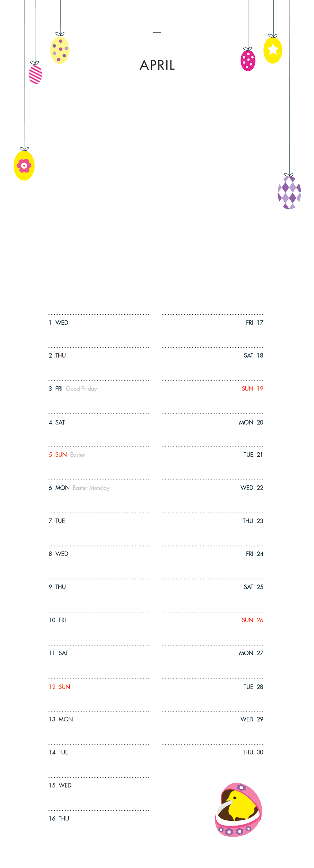The image size is (314, 868).
Task: Click the pink striped hanging egg
Action: tap(35, 73)
